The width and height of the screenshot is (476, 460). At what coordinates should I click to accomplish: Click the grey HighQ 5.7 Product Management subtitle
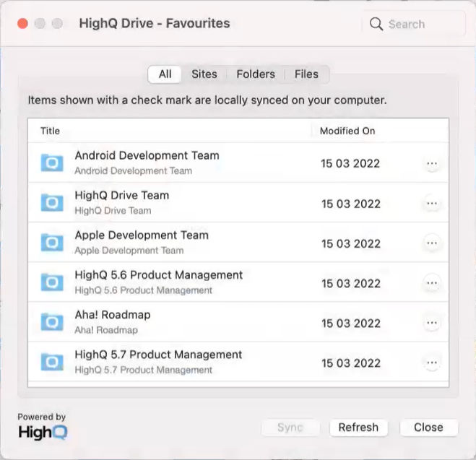pos(143,370)
